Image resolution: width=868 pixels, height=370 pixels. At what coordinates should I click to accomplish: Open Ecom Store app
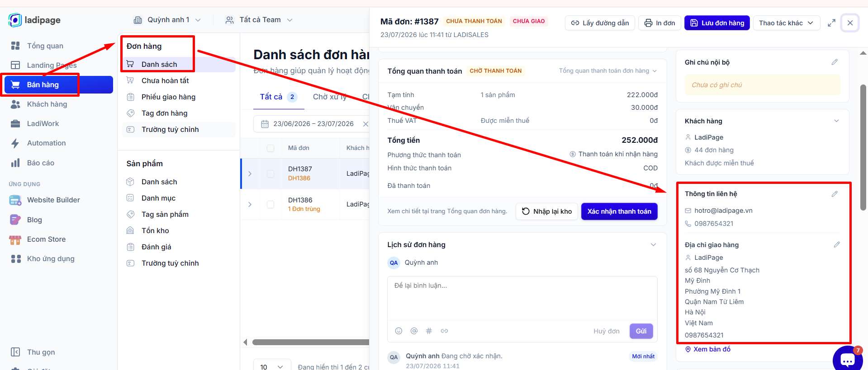point(46,239)
